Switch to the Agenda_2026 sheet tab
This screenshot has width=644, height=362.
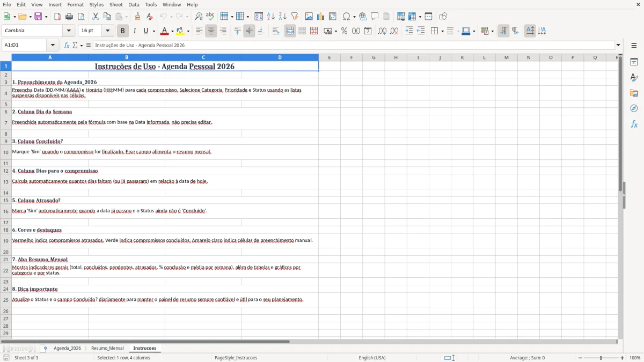point(67,348)
